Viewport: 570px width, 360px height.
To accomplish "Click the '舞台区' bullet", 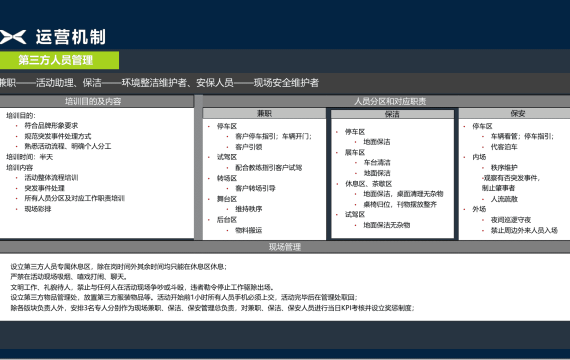I will tap(227, 199).
